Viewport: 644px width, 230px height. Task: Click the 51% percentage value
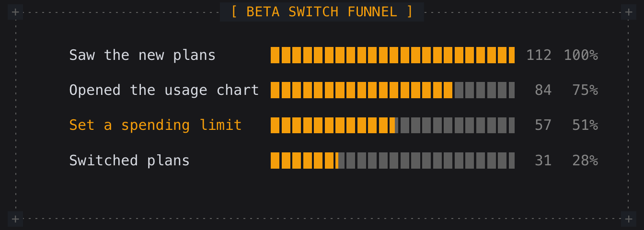point(585,125)
